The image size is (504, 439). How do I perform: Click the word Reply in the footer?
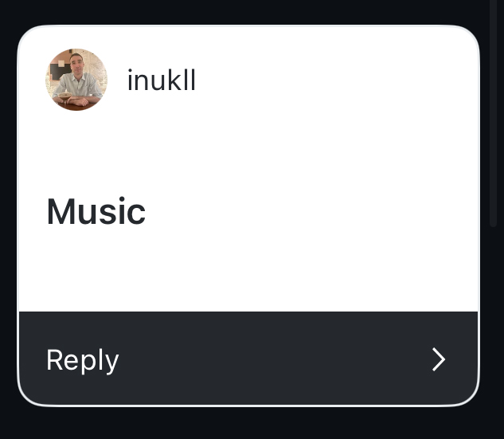pos(83,360)
